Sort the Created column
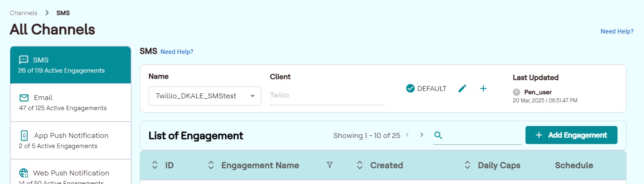The image size is (644, 184). coord(360,165)
